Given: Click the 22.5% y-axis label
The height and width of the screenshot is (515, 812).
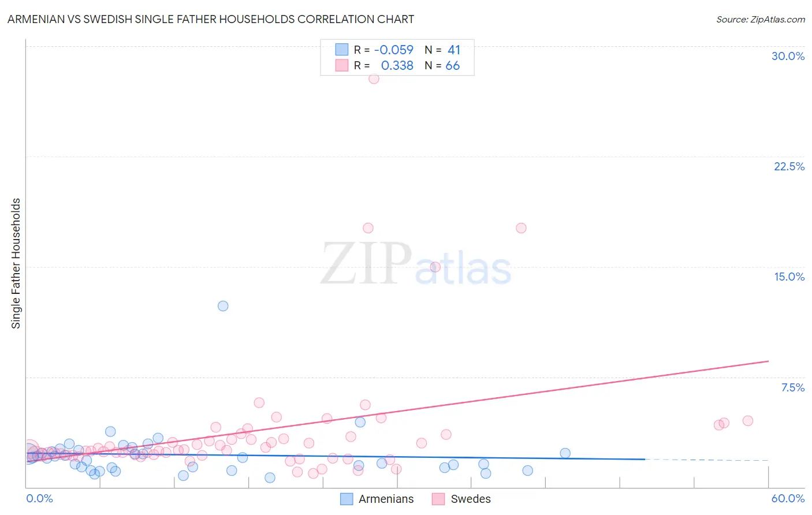Looking at the screenshot, I should (789, 166).
